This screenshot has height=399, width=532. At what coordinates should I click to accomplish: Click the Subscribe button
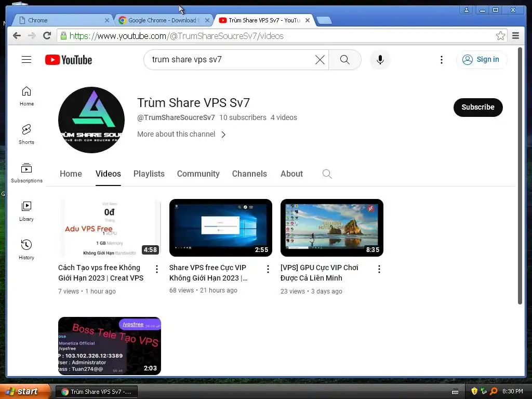(478, 107)
